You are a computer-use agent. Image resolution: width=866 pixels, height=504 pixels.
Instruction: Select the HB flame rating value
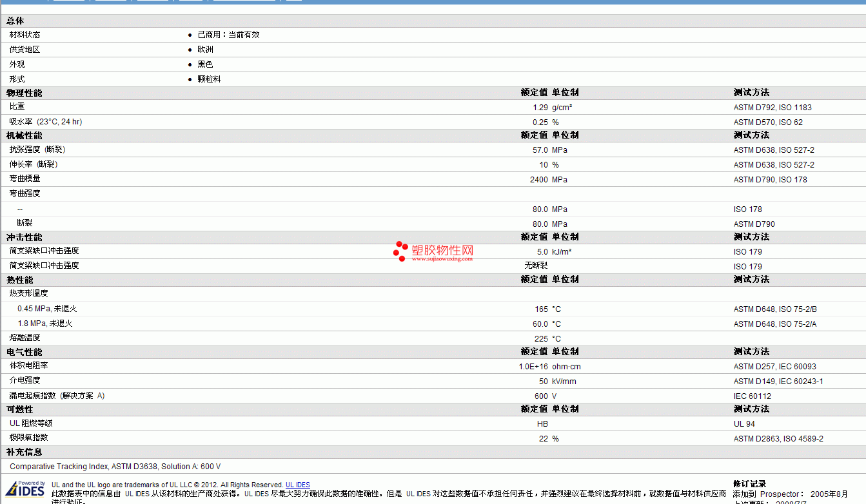tap(542, 424)
